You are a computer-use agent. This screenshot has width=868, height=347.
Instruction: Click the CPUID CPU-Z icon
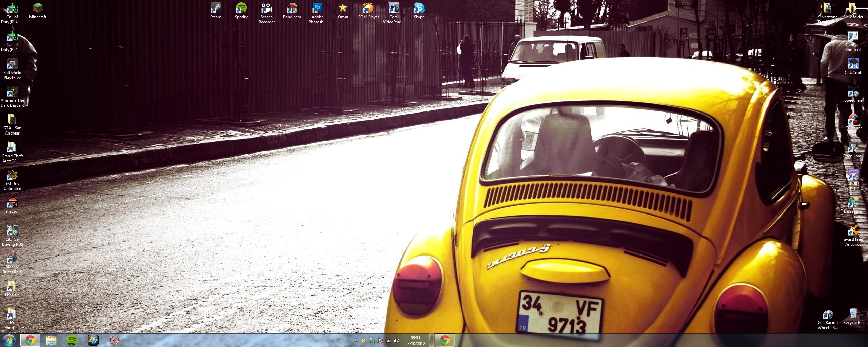(x=853, y=180)
